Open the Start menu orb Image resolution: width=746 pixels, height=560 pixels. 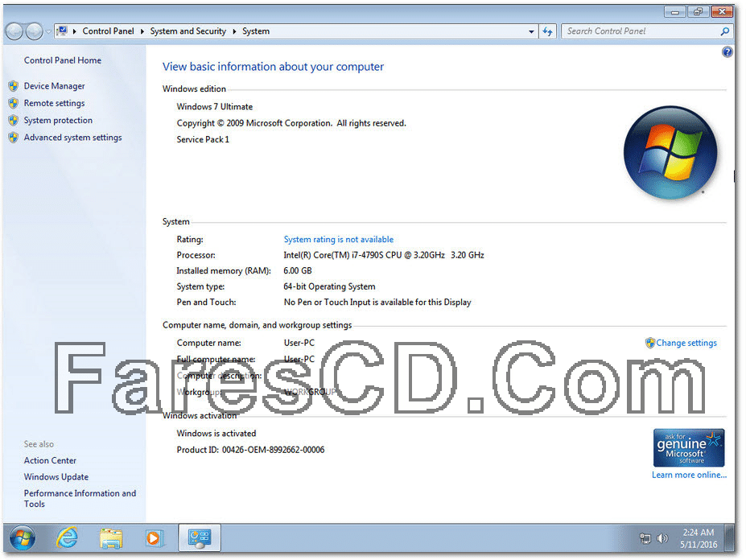(23, 538)
